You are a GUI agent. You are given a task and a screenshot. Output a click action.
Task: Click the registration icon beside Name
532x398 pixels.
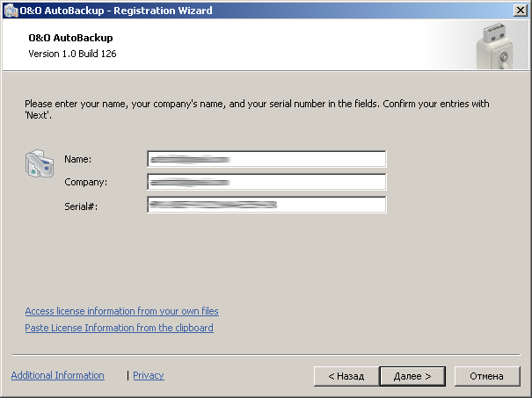pyautogui.click(x=40, y=165)
